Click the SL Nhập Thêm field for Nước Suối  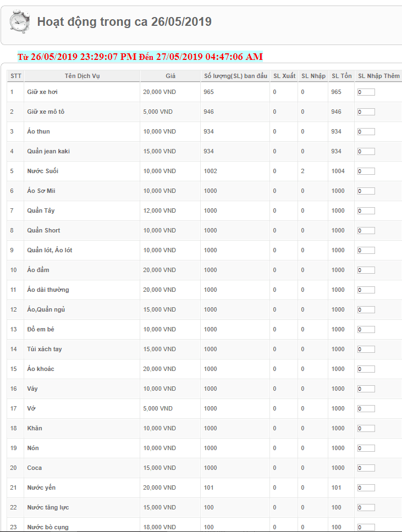pyautogui.click(x=366, y=171)
